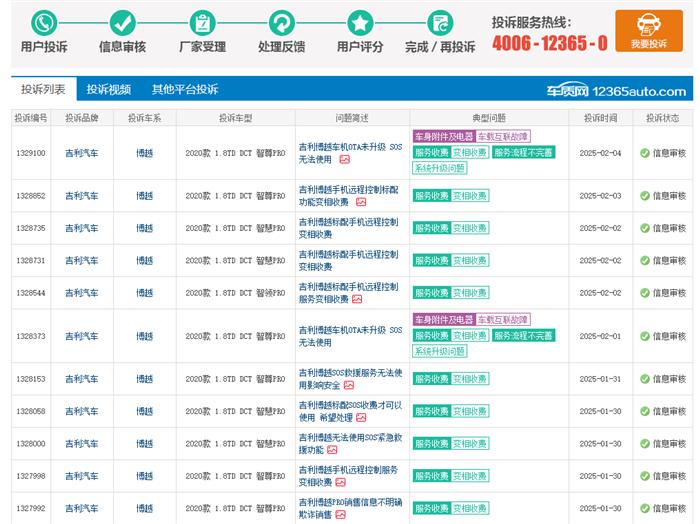
Task: Open 吉利汽车 brand link in row 1329100
Action: pos(82,153)
